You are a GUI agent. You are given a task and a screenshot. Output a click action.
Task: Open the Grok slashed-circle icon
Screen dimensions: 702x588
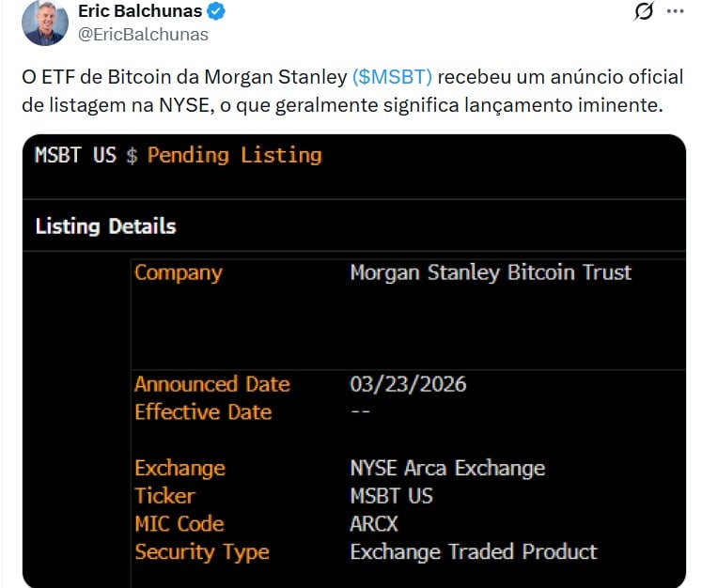(644, 11)
